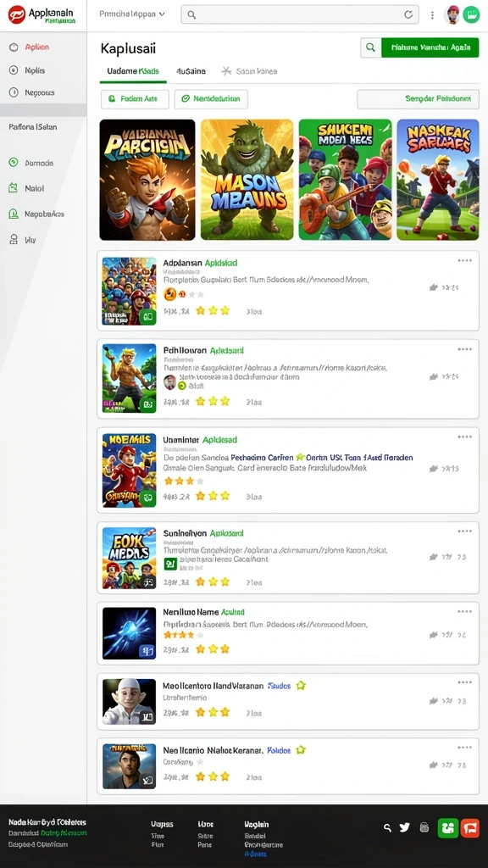Expand the Prmdha Iappan dropdown in header
This screenshot has width=488, height=868.
tap(132, 14)
